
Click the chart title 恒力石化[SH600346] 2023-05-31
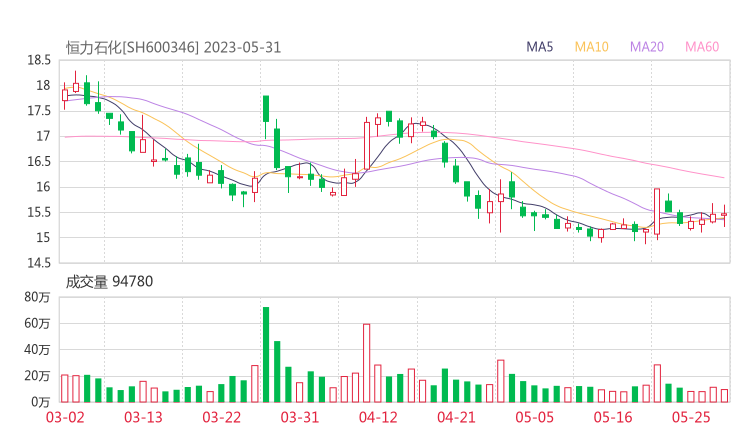173,48
